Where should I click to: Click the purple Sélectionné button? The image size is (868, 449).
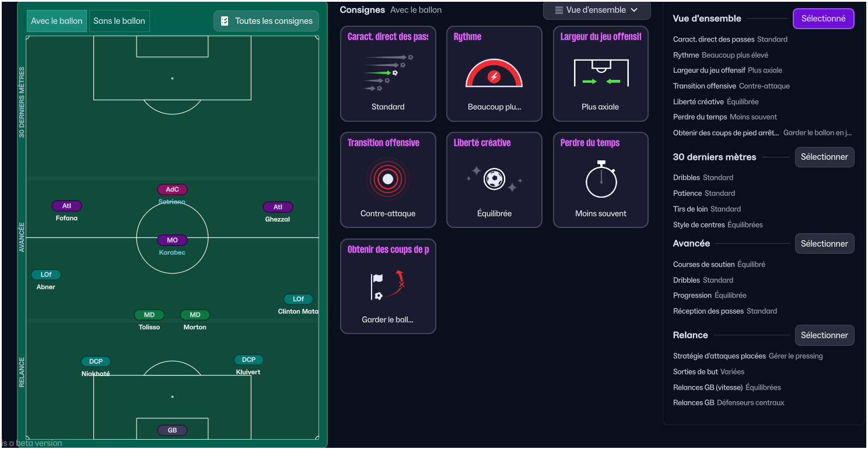[823, 19]
